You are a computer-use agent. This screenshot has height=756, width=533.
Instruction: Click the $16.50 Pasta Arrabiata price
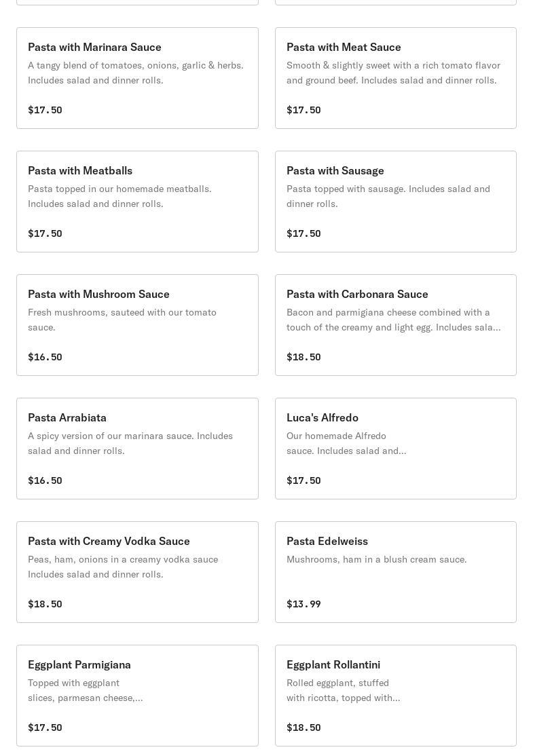45,480
